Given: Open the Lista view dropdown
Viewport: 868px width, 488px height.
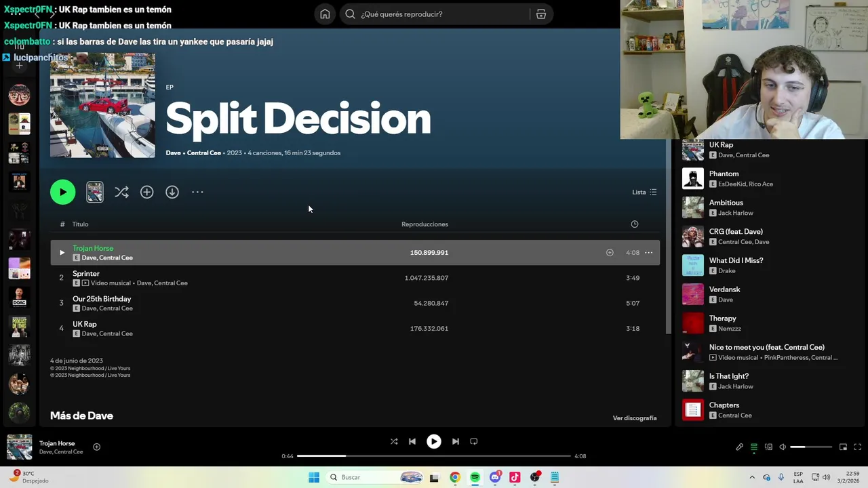Looking at the screenshot, I should pos(644,192).
